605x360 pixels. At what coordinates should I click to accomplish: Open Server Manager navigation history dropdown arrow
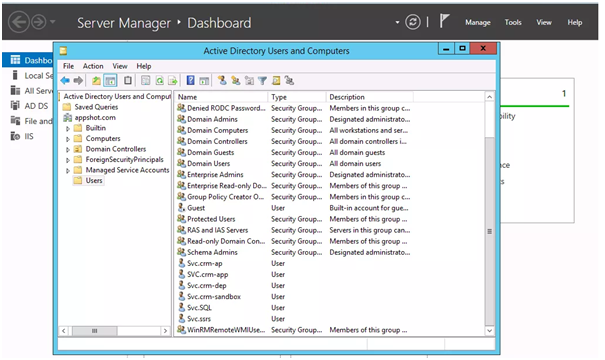[x=52, y=22]
